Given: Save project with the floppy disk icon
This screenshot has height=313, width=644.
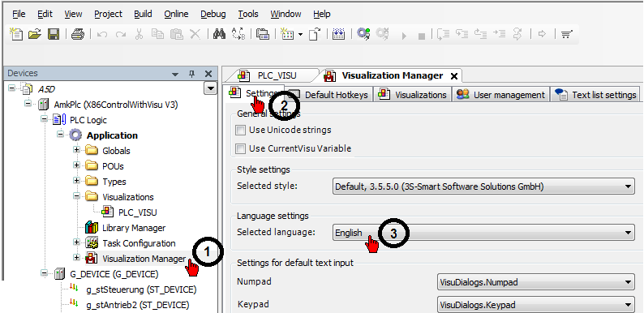Looking at the screenshot, I should click(x=54, y=34).
